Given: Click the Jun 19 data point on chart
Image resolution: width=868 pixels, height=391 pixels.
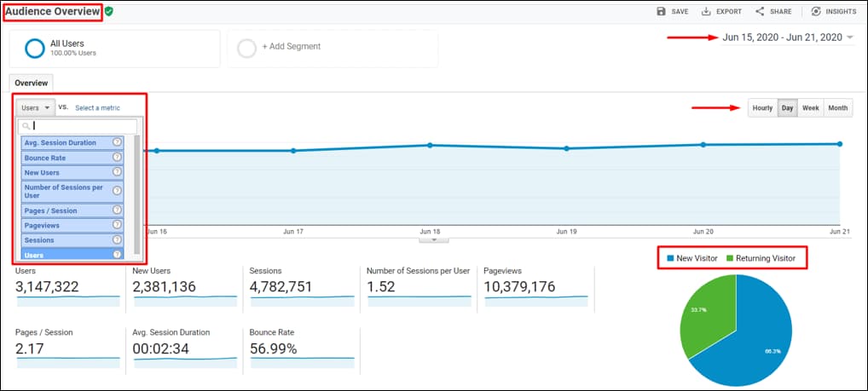Looking at the screenshot, I should (566, 148).
